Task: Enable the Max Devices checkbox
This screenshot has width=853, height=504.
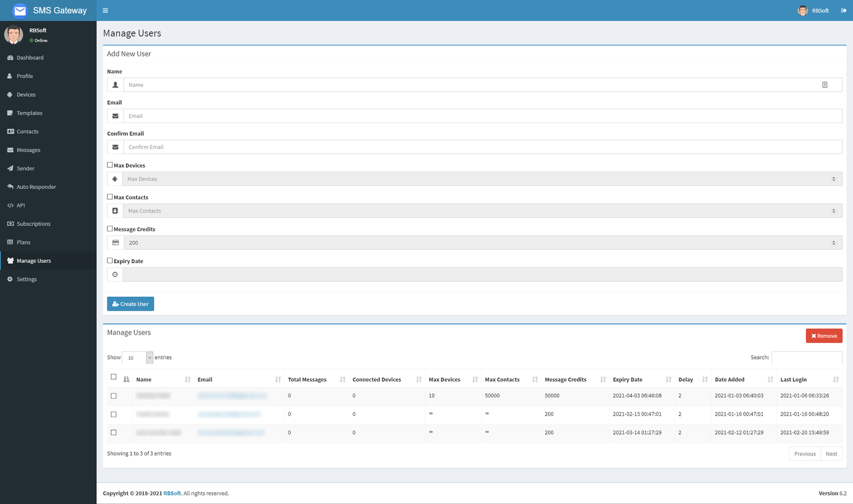Action: (110, 165)
